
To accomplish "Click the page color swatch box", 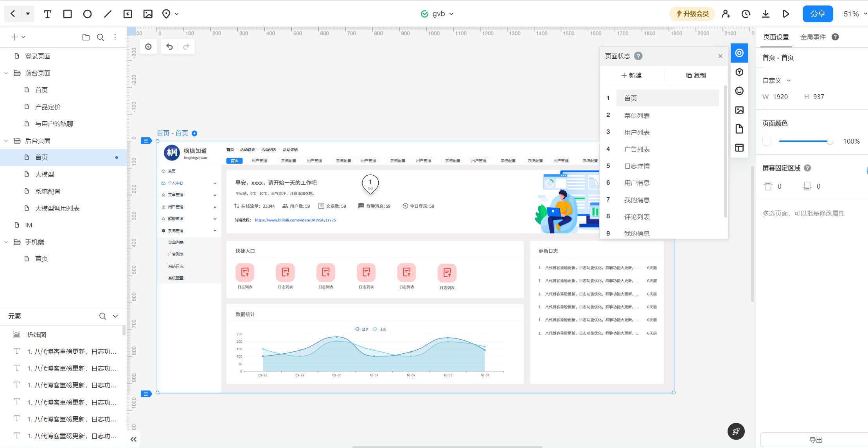I will [x=767, y=141].
